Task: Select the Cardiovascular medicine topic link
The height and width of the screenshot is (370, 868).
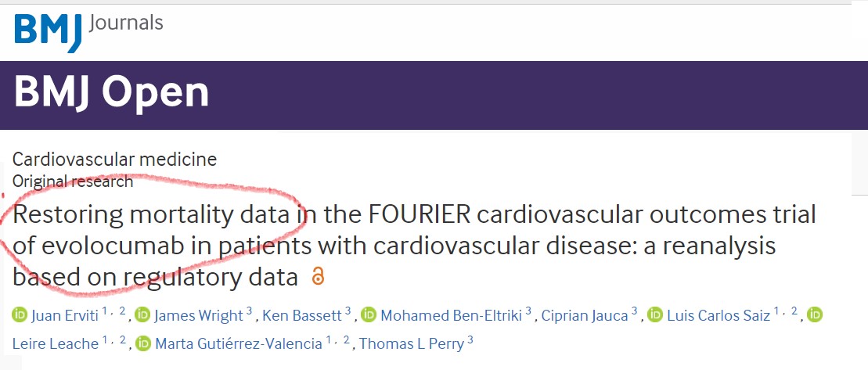Action: (x=115, y=160)
